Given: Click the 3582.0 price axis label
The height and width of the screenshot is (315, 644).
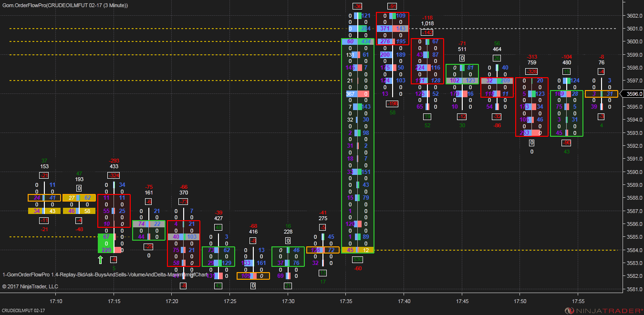Looking at the screenshot, I should [x=634, y=276].
